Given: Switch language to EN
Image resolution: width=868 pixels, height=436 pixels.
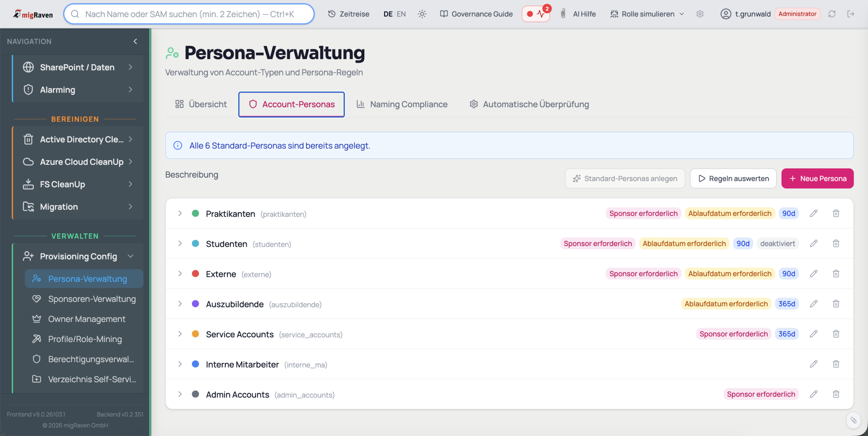Looking at the screenshot, I should 401,14.
